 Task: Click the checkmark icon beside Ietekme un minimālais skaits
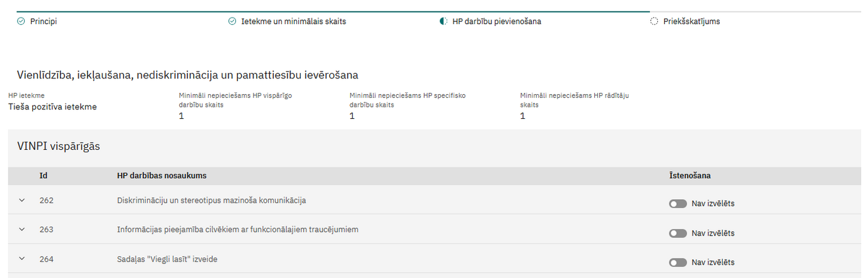(x=232, y=21)
